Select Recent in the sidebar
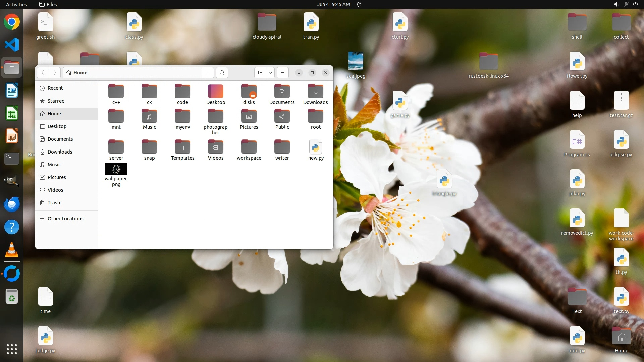The height and width of the screenshot is (362, 644). pos(55,88)
